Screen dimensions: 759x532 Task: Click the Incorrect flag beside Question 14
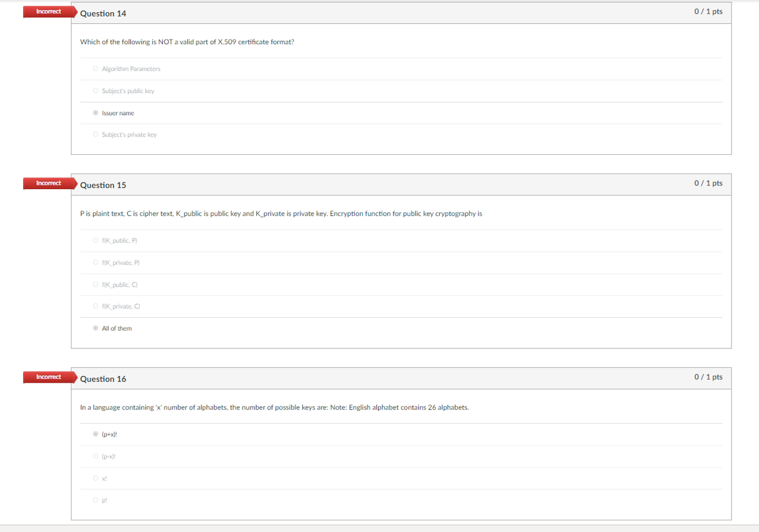(50, 12)
